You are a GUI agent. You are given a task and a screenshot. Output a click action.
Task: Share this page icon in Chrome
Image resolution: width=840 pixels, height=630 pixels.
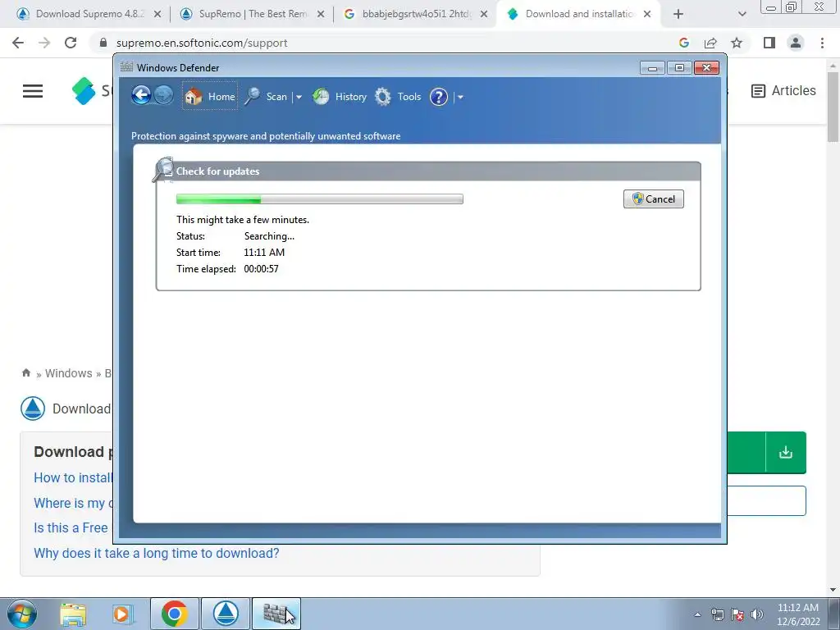click(x=710, y=43)
